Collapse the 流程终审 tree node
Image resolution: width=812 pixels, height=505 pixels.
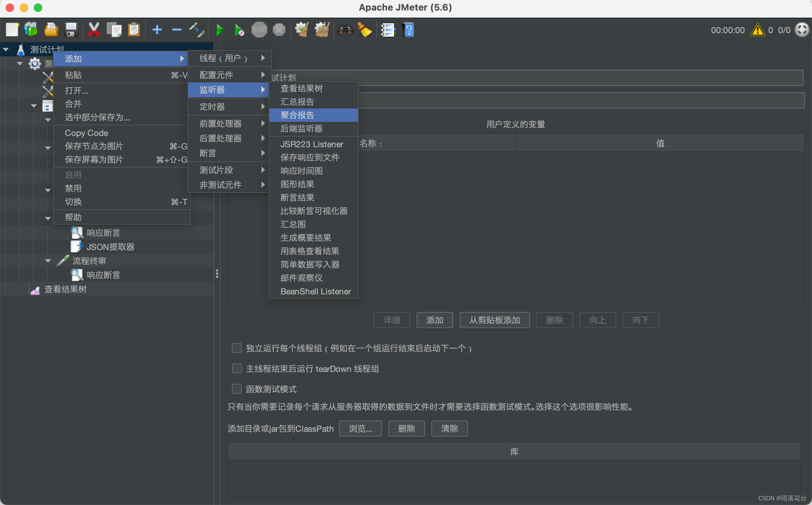48,261
